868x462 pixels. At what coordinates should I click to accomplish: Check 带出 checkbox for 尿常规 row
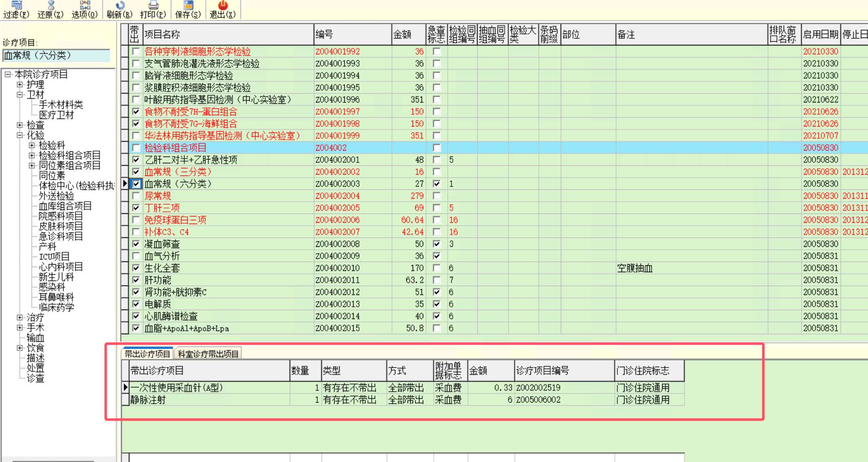pyautogui.click(x=136, y=196)
